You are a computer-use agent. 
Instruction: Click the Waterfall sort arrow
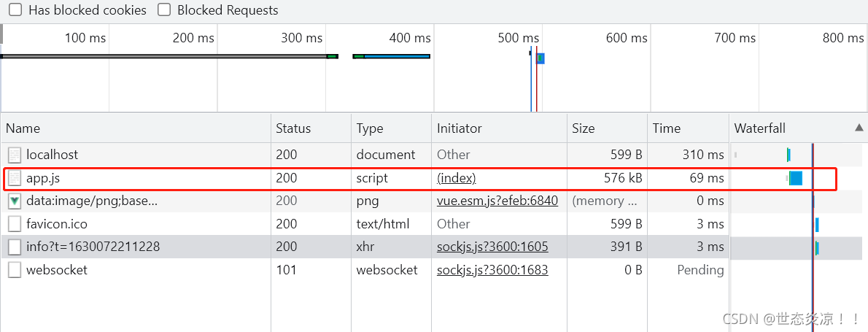point(859,128)
